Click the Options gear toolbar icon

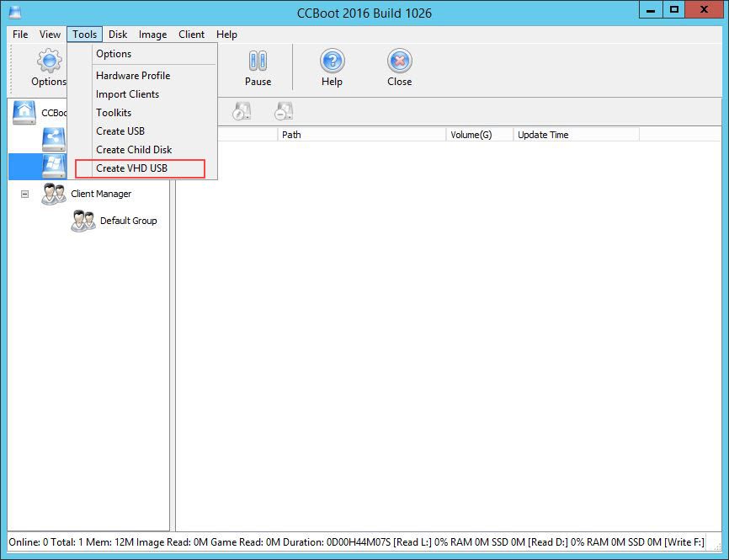point(49,61)
